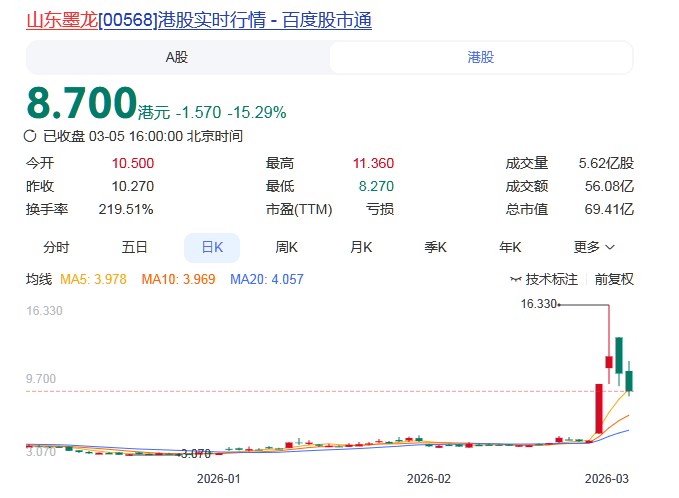The image size is (679, 498).
Task: Toggle the 技术标注 eye icon
Action: pos(516,279)
